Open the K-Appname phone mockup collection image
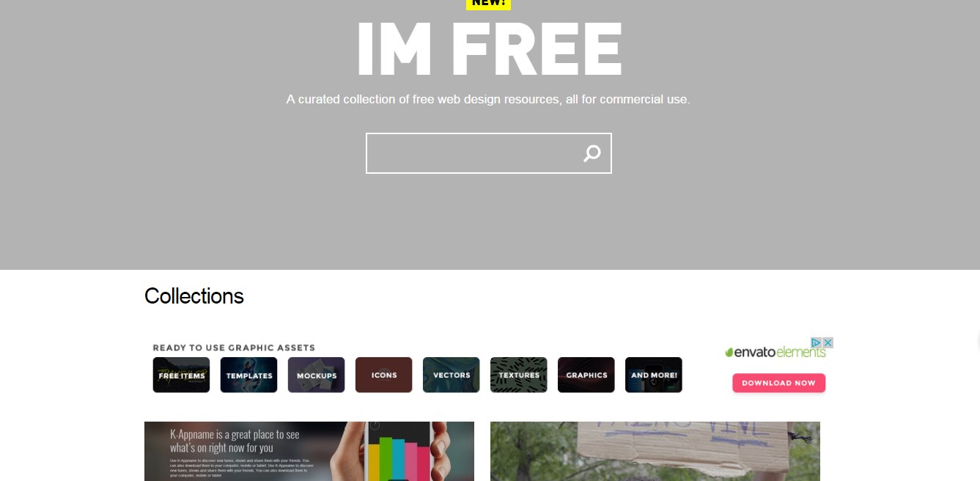Screen dimensions: 980x481 (x=309, y=451)
